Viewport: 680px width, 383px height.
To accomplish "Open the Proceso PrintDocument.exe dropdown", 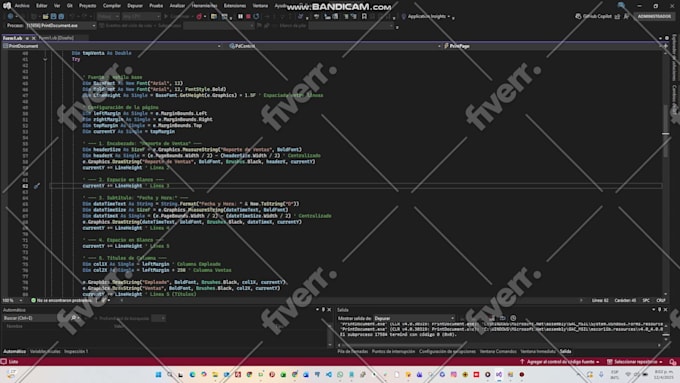I will tap(61, 26).
